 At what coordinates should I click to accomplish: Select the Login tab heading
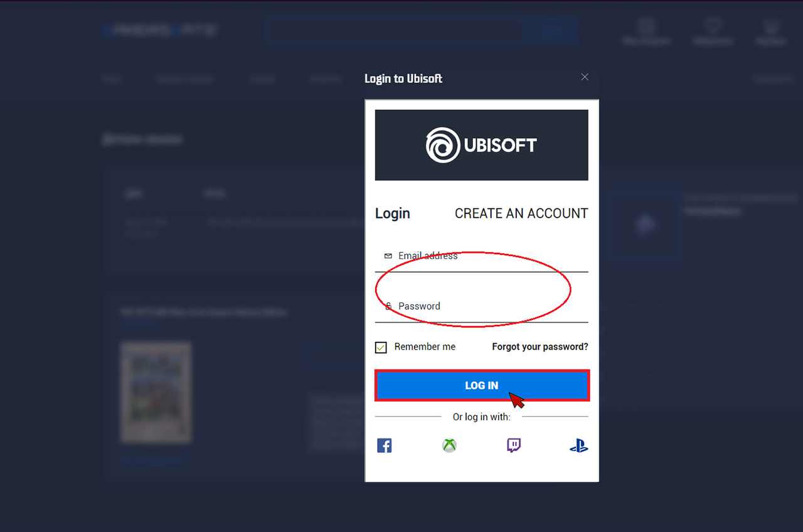click(393, 214)
